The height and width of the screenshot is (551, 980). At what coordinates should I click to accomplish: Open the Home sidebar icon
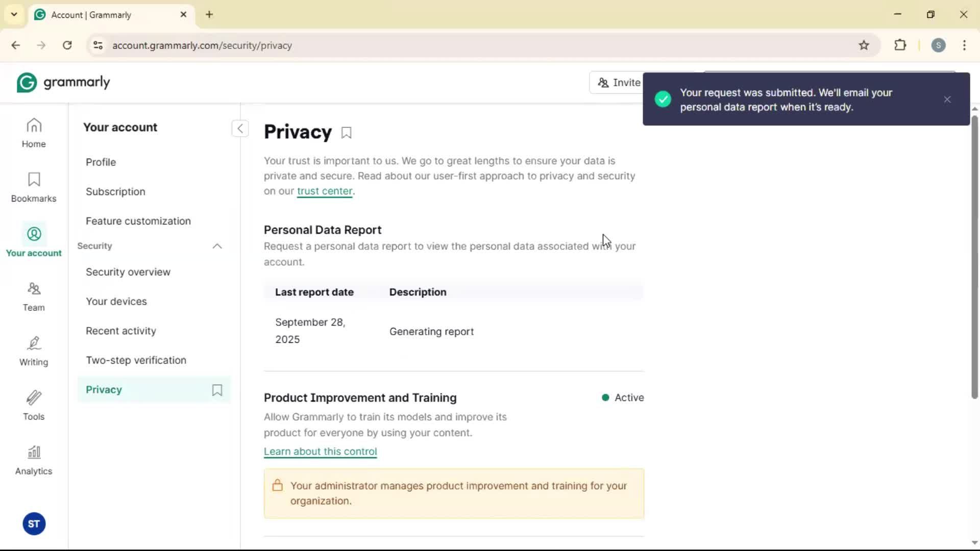click(x=34, y=133)
